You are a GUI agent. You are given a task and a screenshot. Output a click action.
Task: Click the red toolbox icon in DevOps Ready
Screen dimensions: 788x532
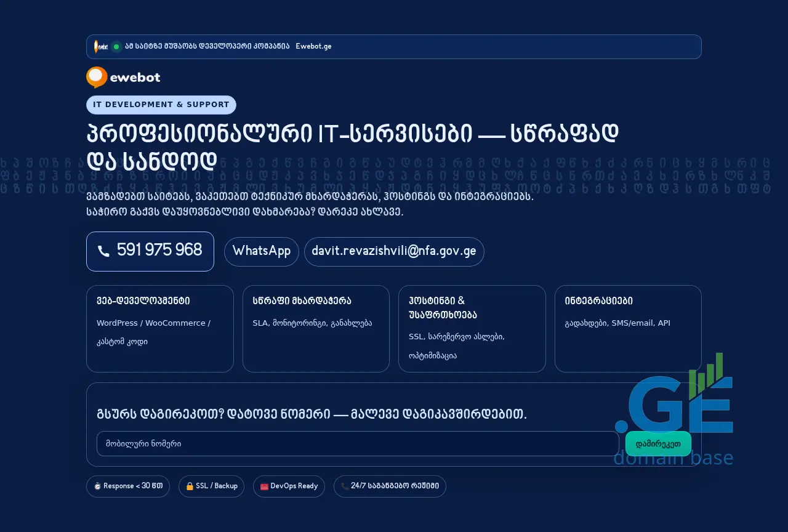(x=264, y=486)
